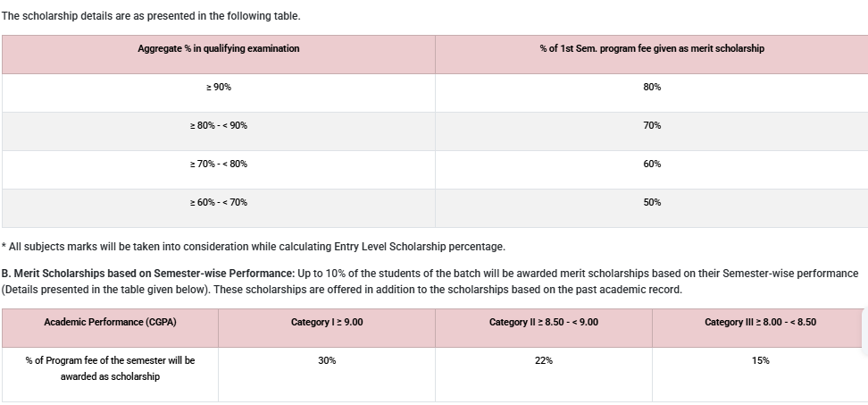Click the 70% scholarship value
Image resolution: width=868 pixels, height=405 pixels.
click(652, 125)
